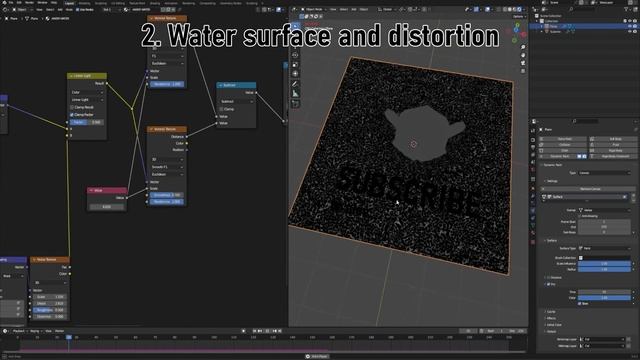Click the viewport zoom magnifier icon

coord(523,47)
